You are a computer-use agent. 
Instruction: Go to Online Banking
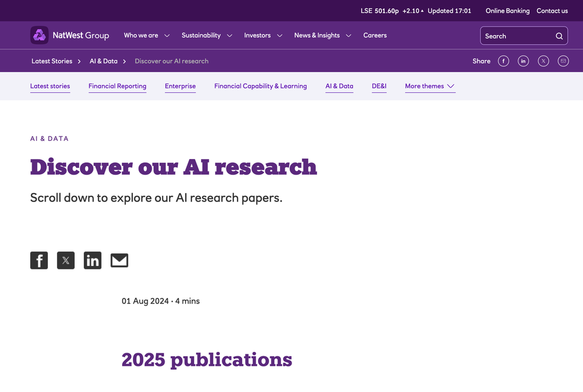click(x=507, y=10)
